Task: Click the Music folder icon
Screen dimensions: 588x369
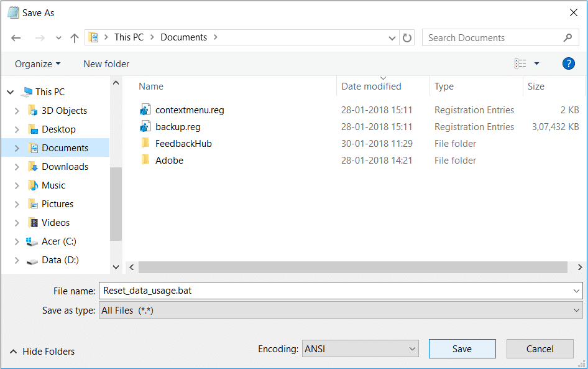Action: click(33, 185)
